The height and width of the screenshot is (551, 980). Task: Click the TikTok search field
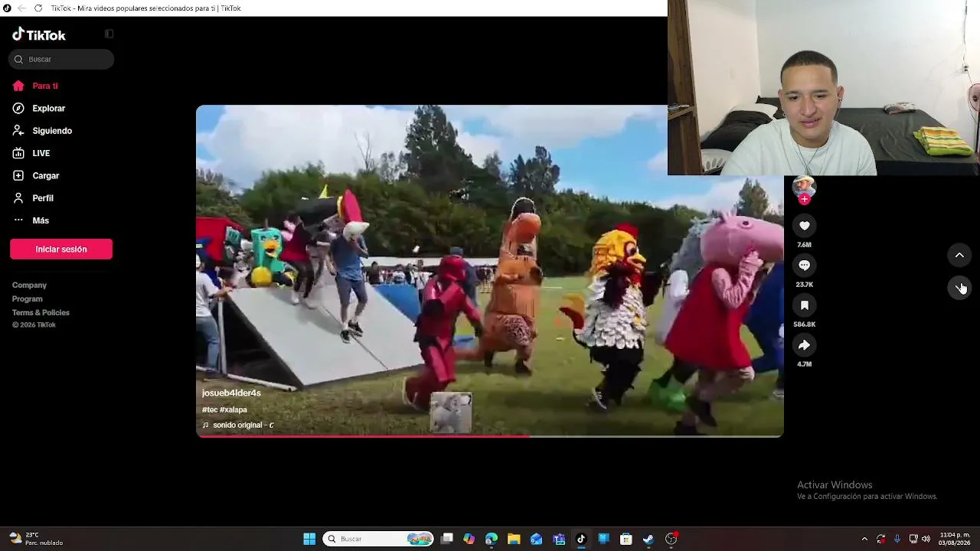tap(61, 59)
